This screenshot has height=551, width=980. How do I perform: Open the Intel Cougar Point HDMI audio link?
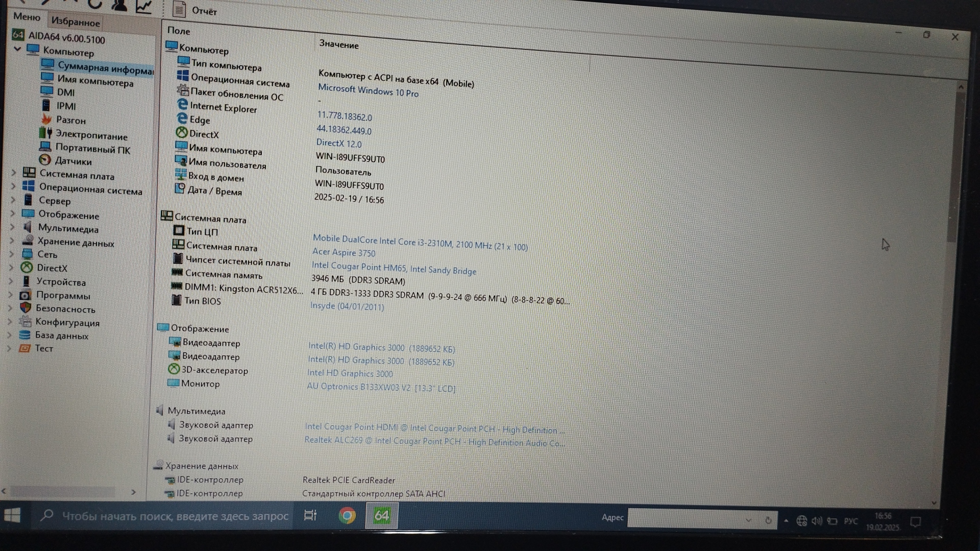pyautogui.click(x=434, y=429)
